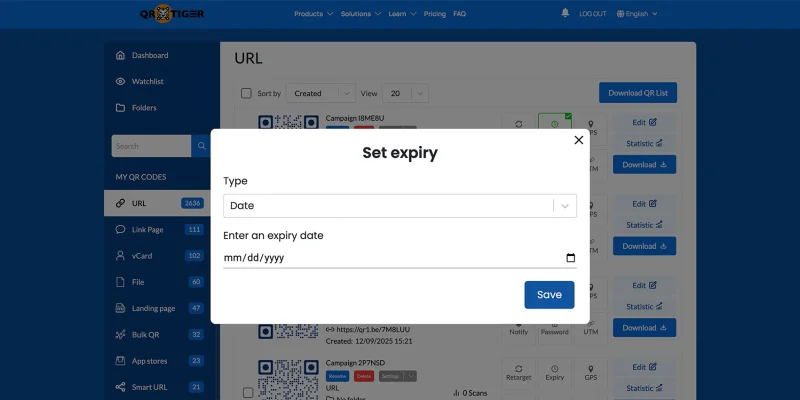800x400 pixels.
Task: Open the Sort by Created dropdown
Action: 321,93
